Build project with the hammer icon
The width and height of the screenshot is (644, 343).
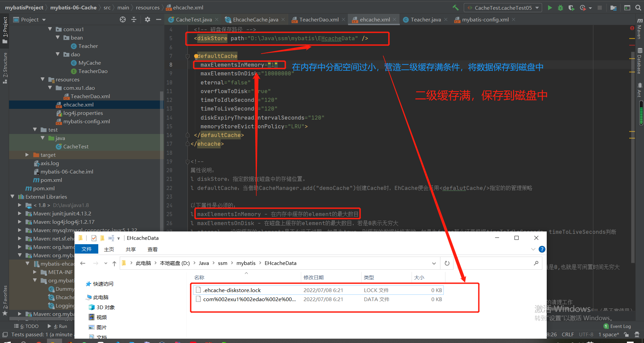(455, 7)
